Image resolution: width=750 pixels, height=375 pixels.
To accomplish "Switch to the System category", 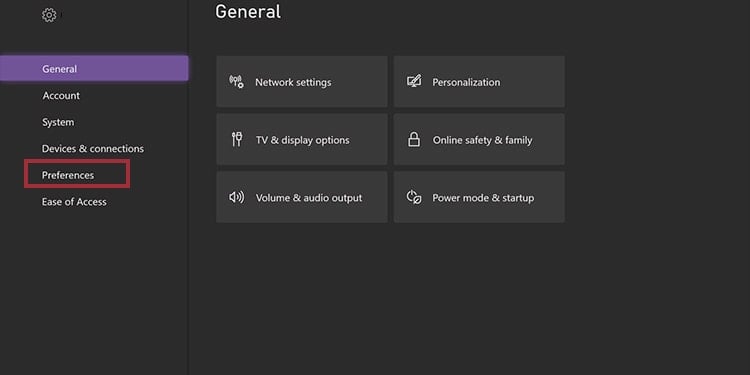I will coord(58,122).
